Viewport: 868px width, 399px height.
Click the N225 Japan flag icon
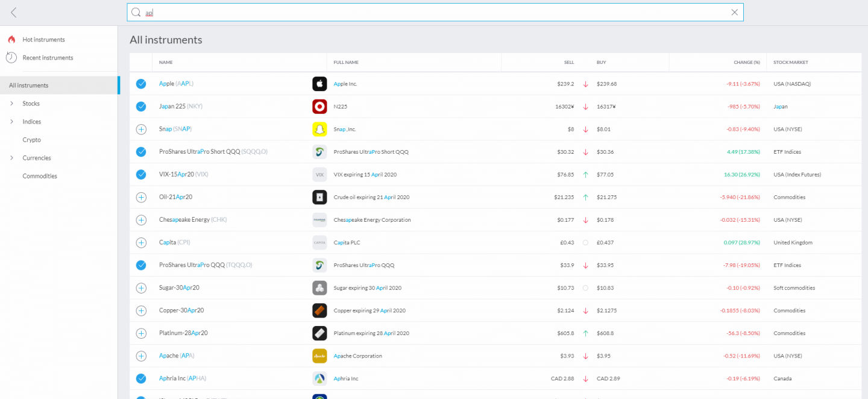[x=319, y=106]
